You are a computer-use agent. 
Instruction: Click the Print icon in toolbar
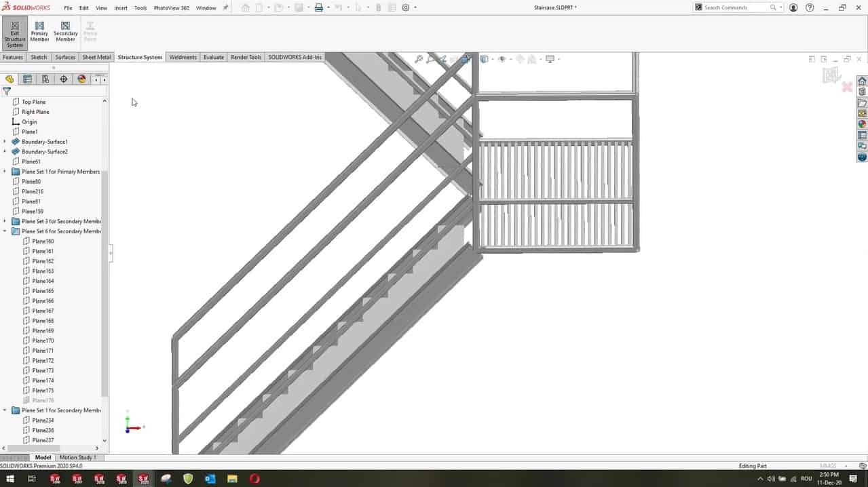point(318,8)
